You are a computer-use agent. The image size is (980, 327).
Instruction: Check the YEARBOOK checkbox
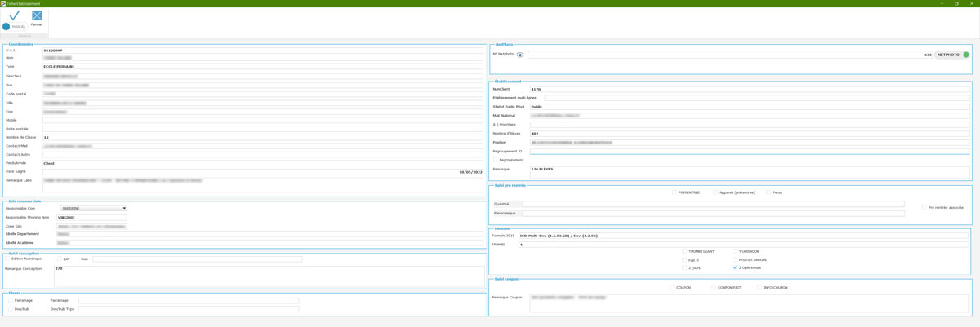pos(735,251)
